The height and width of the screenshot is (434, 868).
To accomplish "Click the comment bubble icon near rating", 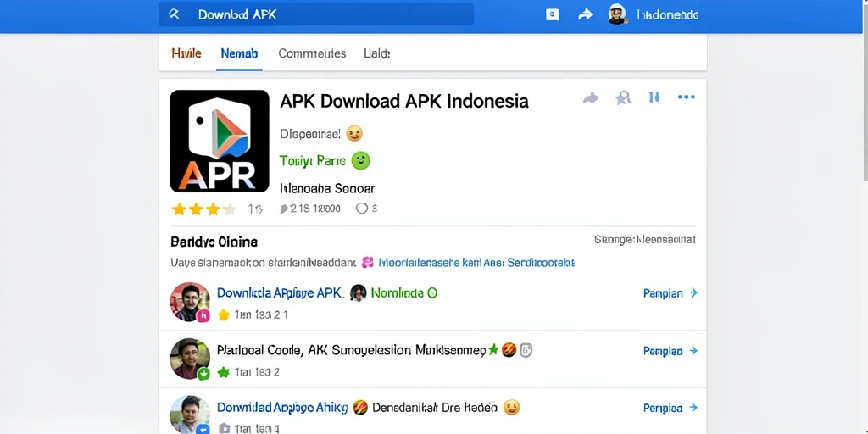I will pyautogui.click(x=361, y=209).
